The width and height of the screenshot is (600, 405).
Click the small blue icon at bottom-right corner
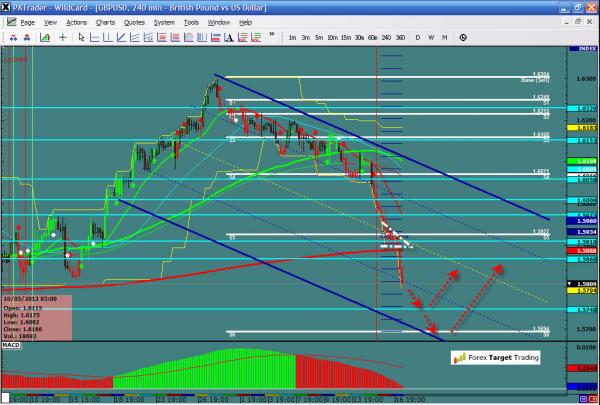584,400
